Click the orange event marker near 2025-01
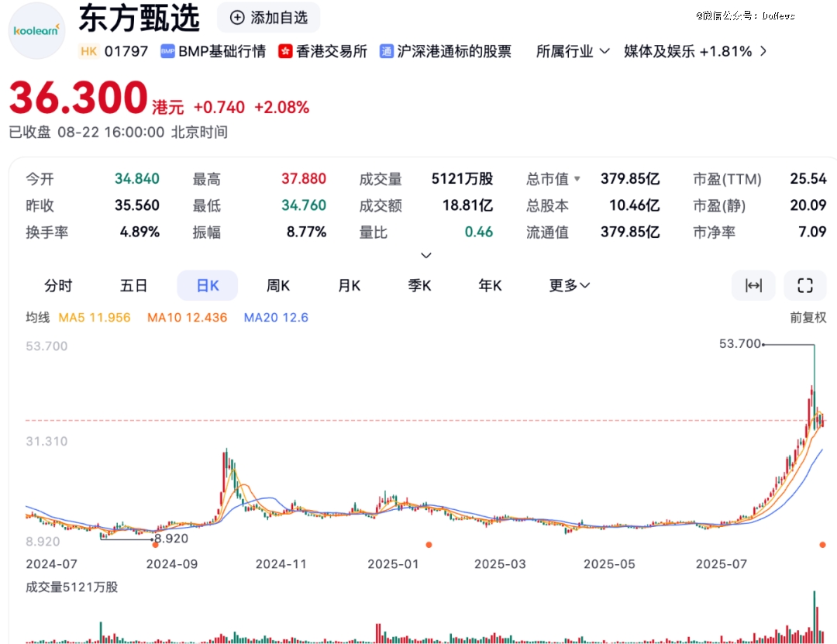837x644 pixels. (x=429, y=545)
